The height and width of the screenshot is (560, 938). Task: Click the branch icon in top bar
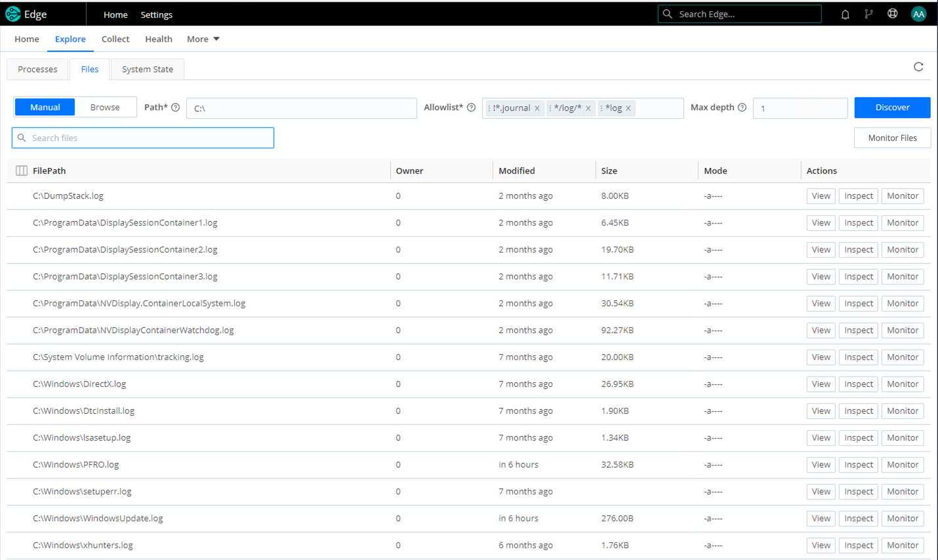868,14
